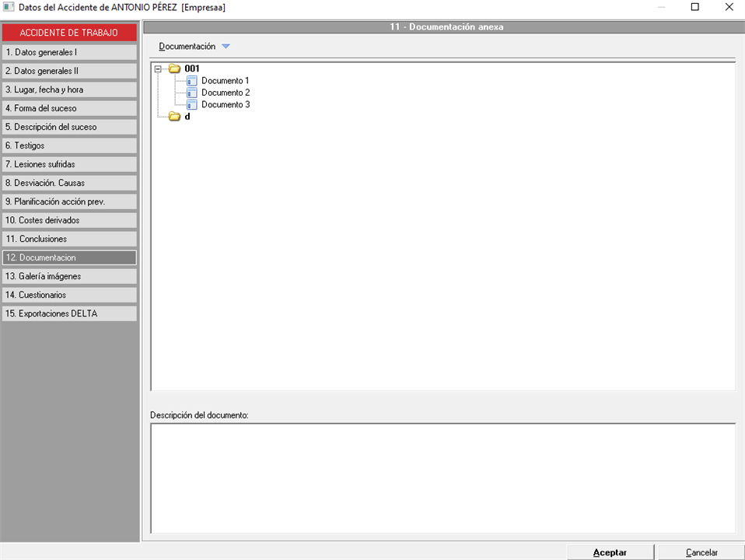Click the d folder icon
745x560 pixels.
coord(174,117)
